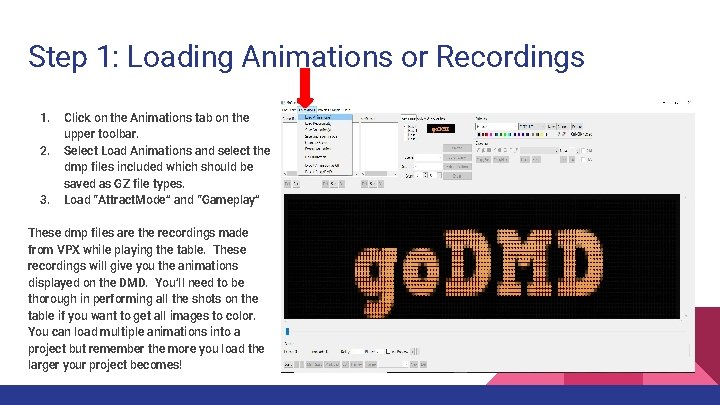This screenshot has width=720, height=405.
Task: Click the first button in the bottom playback row
Action: click(288, 365)
